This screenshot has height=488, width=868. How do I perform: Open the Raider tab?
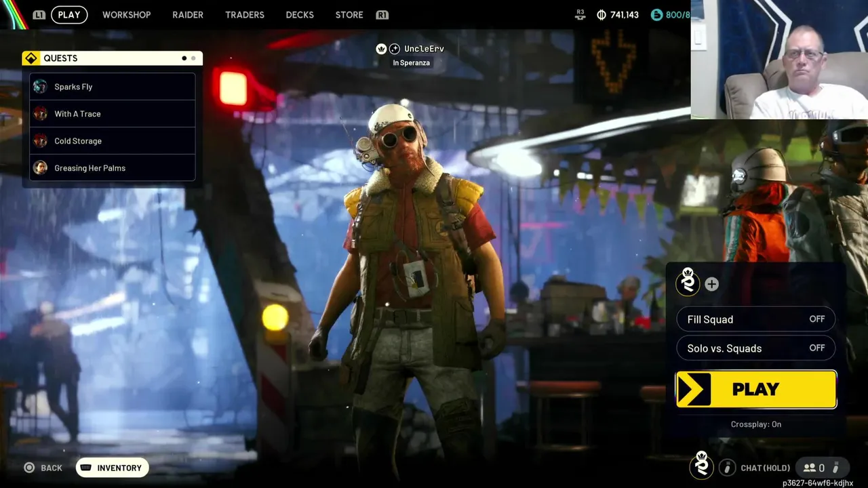(188, 15)
